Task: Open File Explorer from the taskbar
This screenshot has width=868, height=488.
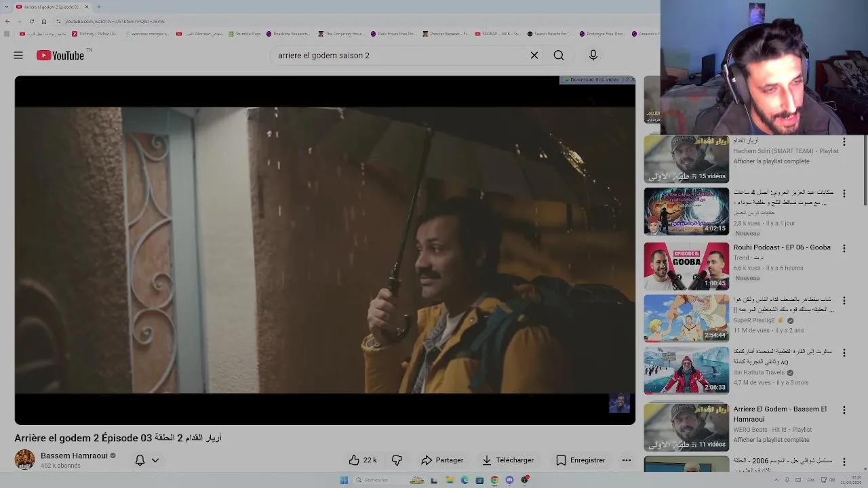Action: 450,481
